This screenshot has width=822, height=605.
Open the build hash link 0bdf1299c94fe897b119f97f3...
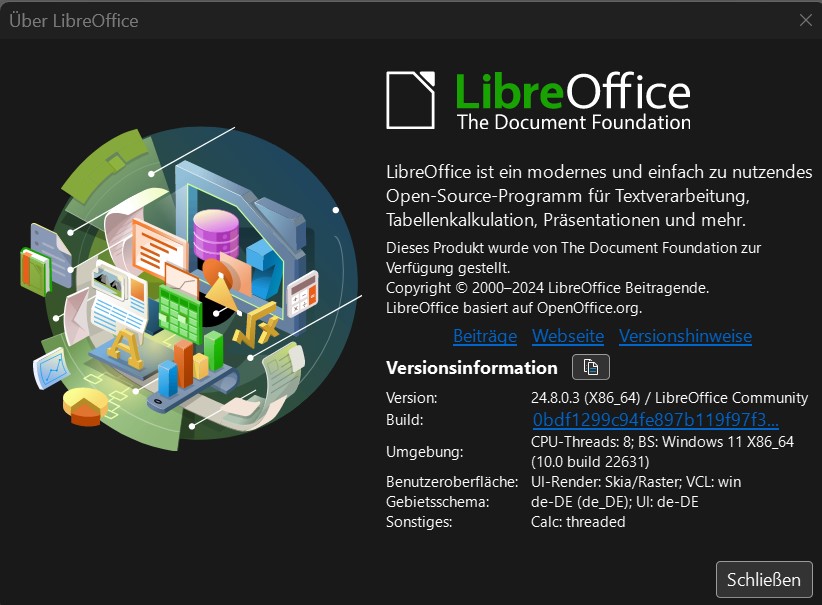[655, 420]
